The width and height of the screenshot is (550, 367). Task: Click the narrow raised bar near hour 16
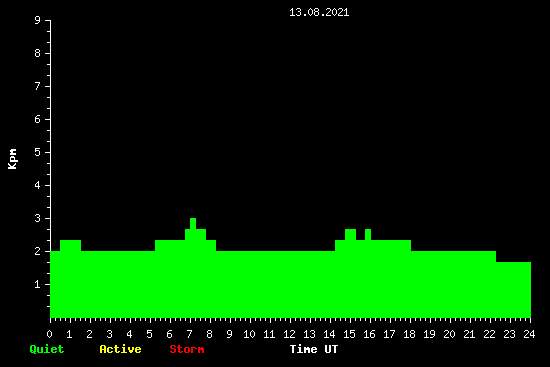[x=368, y=273]
